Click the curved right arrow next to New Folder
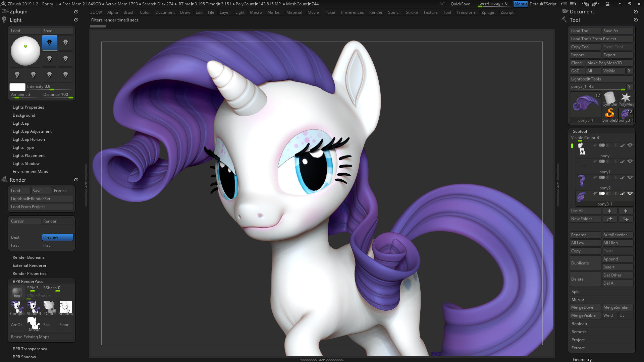 (609, 219)
